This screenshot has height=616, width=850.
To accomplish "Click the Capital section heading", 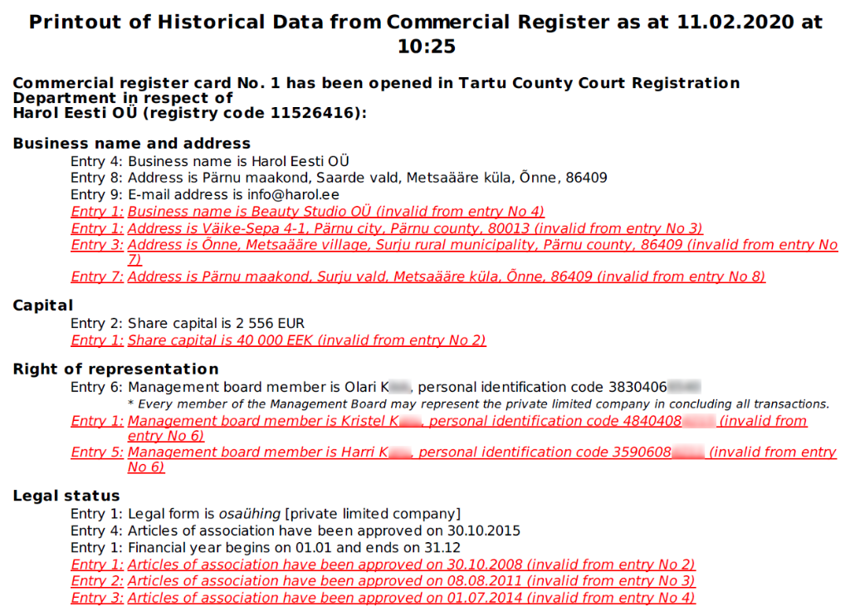I will (43, 306).
